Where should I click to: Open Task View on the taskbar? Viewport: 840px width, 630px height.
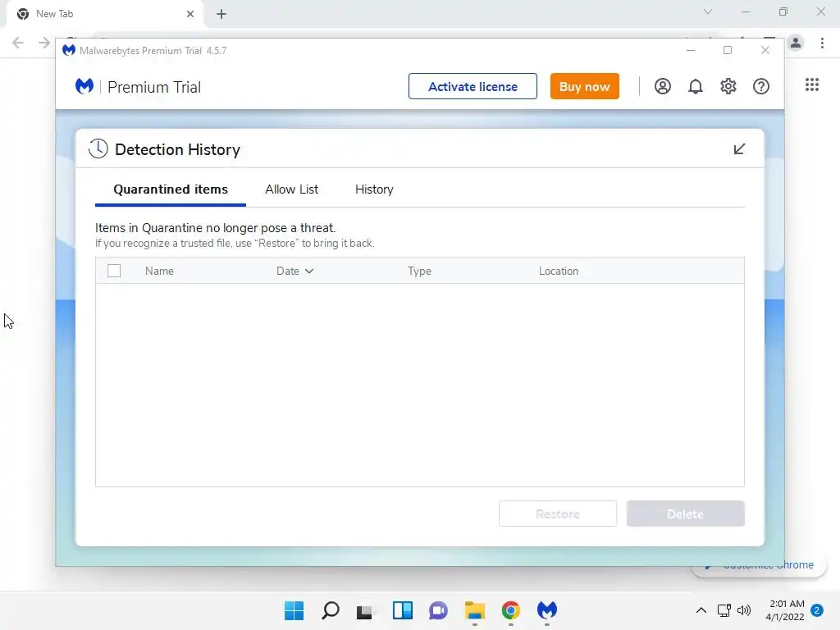point(366,610)
